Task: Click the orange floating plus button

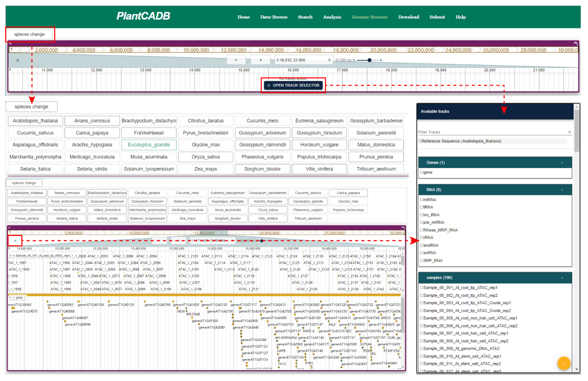Action: point(564,363)
